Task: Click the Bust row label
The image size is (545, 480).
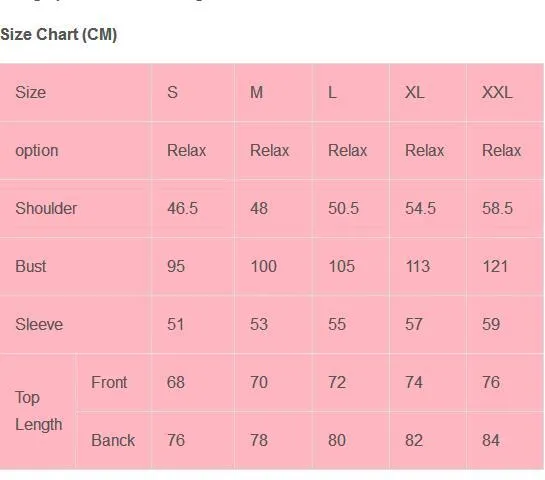Action: point(31,266)
